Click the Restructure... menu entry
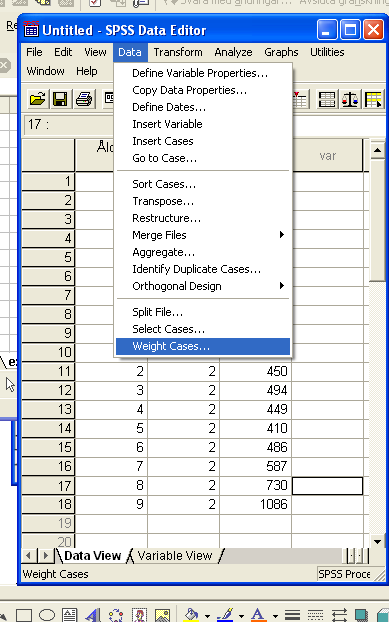The image size is (389, 622). pos(203,218)
